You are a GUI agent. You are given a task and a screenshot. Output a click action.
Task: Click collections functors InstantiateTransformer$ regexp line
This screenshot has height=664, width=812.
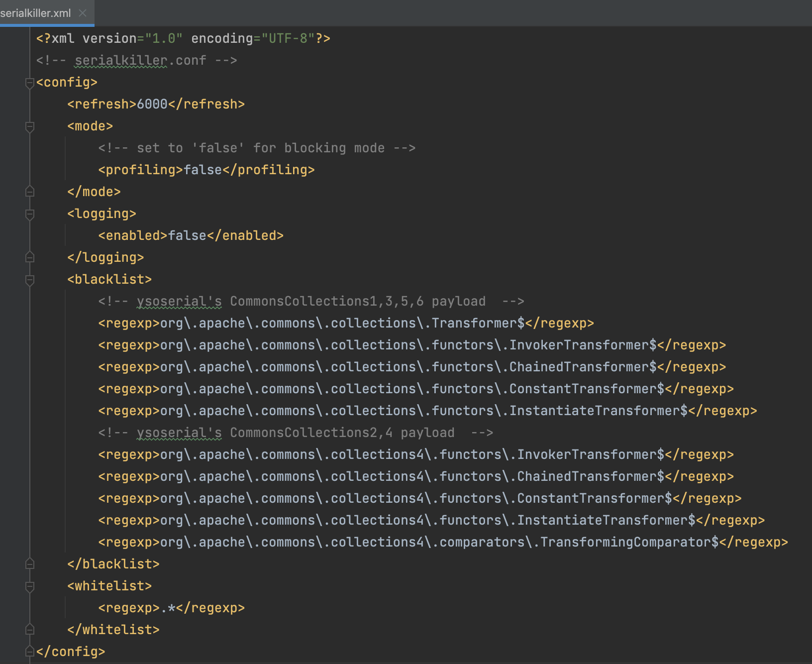[427, 411]
